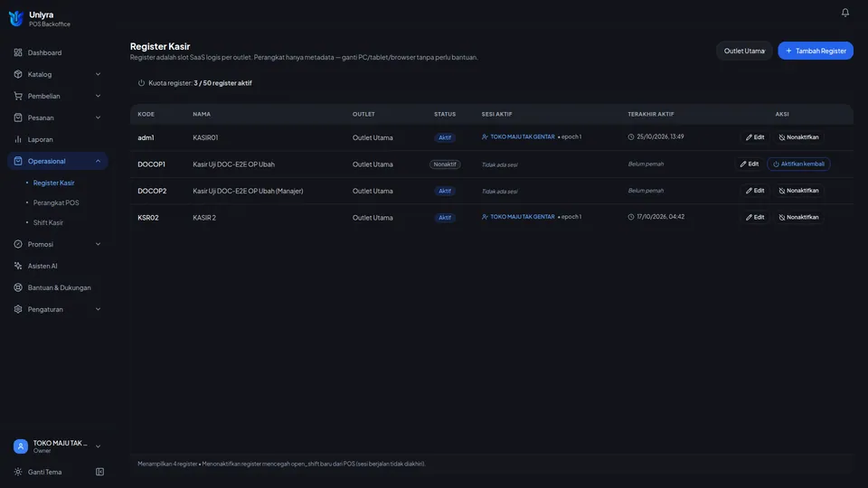
Task: Edit the KSR02 KASIR 2 register
Action: point(754,218)
